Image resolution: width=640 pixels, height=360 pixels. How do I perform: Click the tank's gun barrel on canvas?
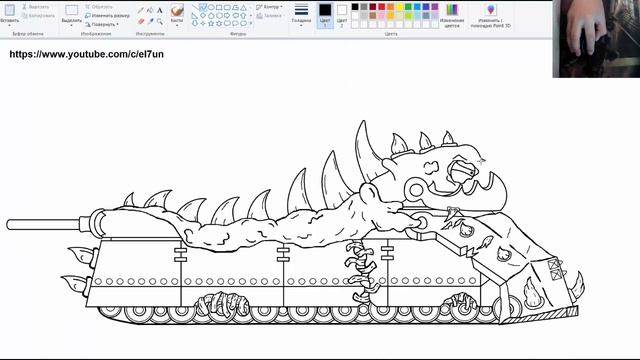(43, 224)
